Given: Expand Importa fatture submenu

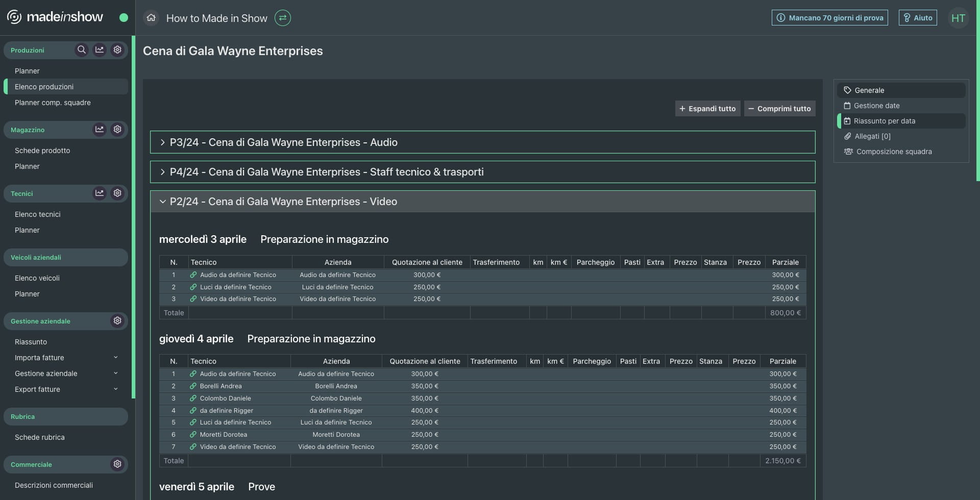Looking at the screenshot, I should pos(116,358).
